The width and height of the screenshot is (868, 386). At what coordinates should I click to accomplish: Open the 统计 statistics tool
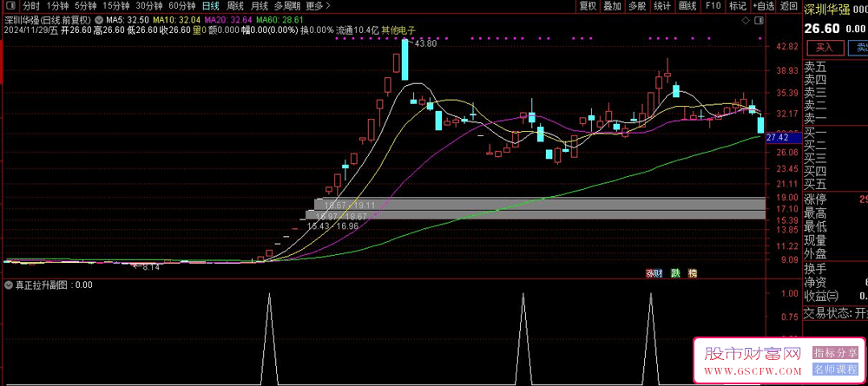point(661,6)
